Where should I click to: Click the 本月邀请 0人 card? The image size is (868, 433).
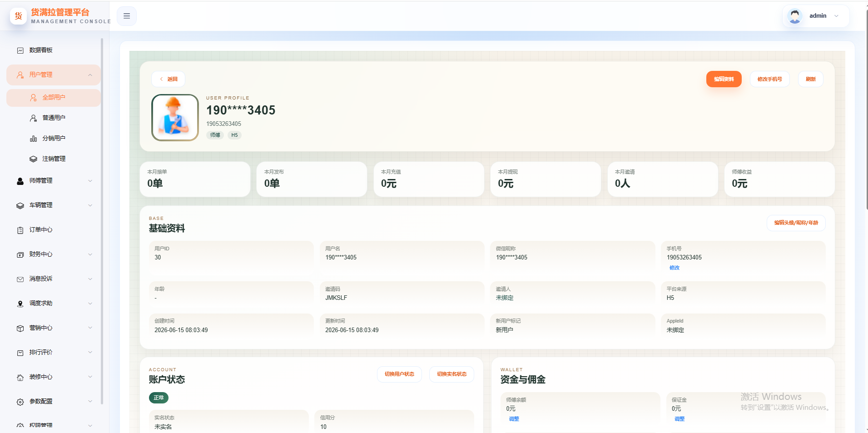point(663,179)
